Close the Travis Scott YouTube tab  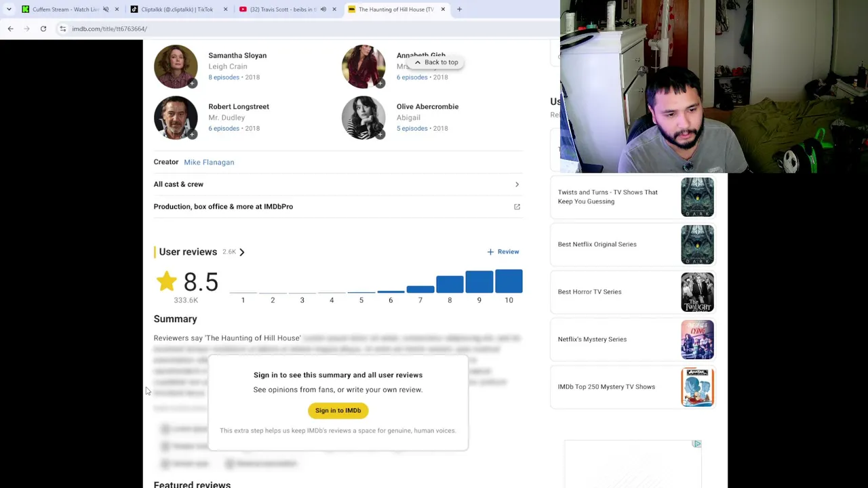pyautogui.click(x=334, y=9)
